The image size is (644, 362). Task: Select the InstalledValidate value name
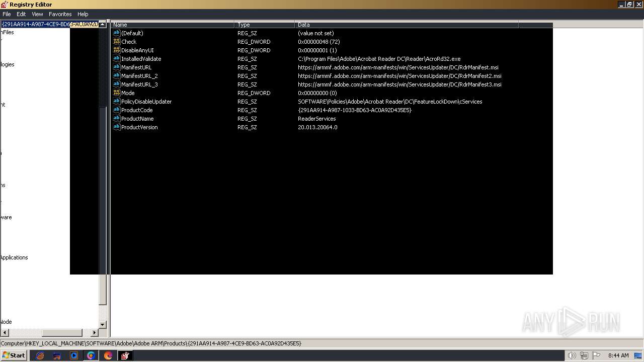(141, 59)
